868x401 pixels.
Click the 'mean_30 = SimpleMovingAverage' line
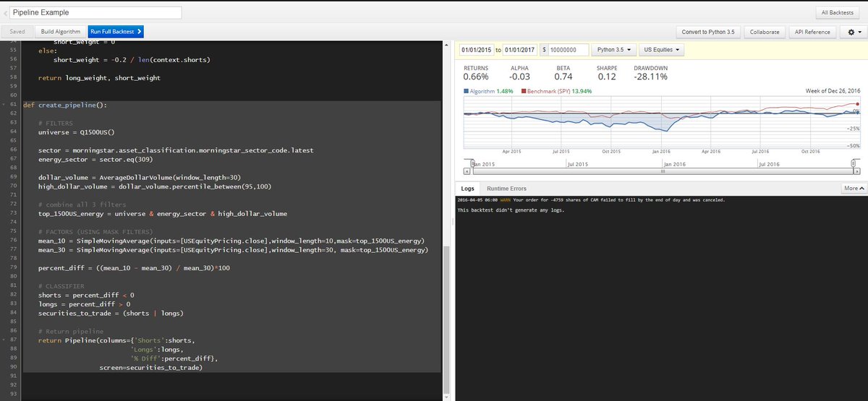233,249
